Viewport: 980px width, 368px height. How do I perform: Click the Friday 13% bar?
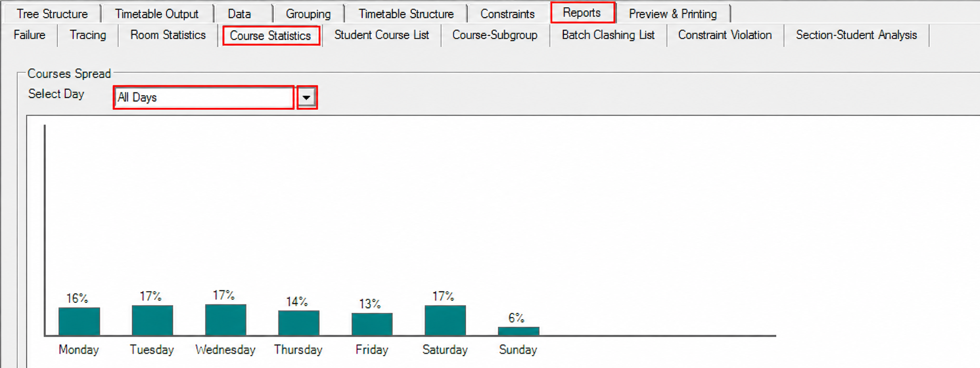[372, 324]
